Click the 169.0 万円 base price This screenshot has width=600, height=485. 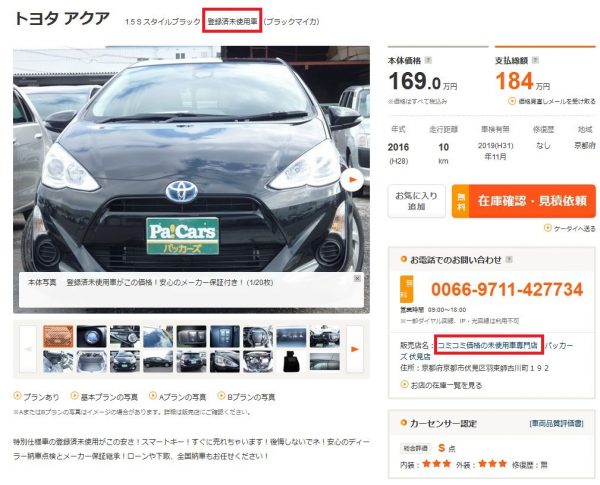click(423, 81)
